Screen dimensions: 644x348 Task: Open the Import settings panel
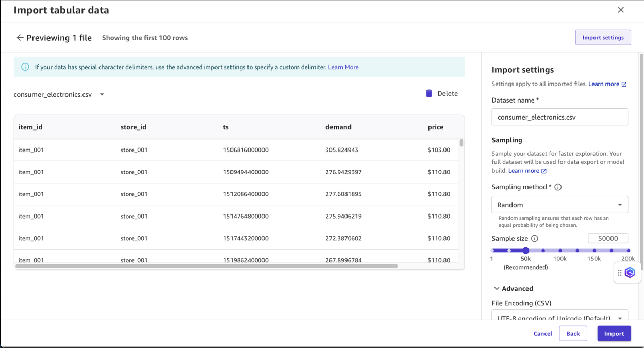coord(603,37)
